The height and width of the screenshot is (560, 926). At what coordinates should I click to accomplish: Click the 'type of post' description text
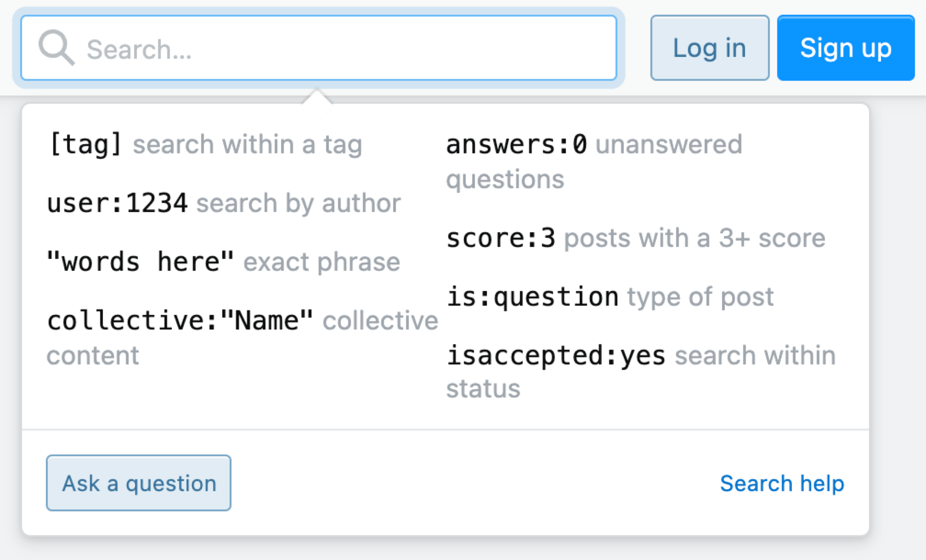tap(700, 296)
